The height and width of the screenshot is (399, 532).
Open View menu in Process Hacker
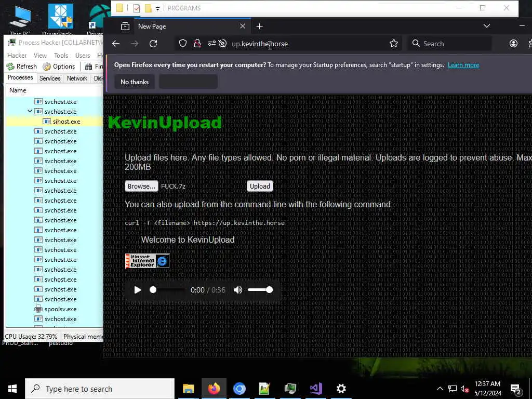pyautogui.click(x=40, y=55)
